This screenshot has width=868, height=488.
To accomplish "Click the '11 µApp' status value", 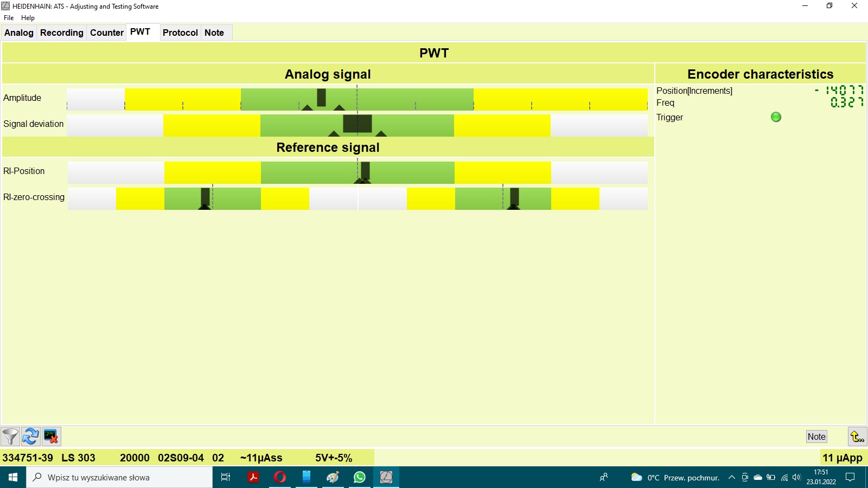I will point(842,458).
